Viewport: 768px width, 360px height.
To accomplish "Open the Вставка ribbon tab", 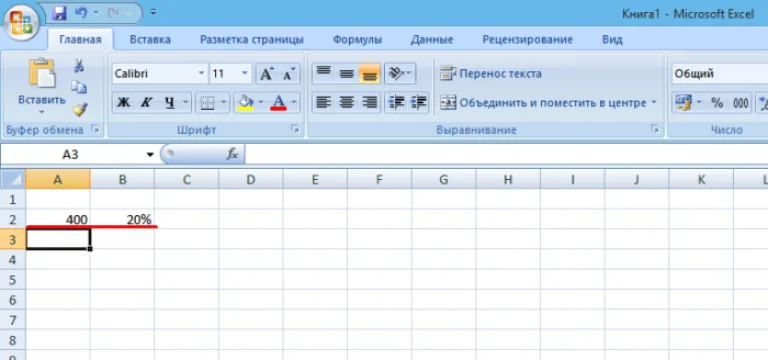I will point(150,40).
